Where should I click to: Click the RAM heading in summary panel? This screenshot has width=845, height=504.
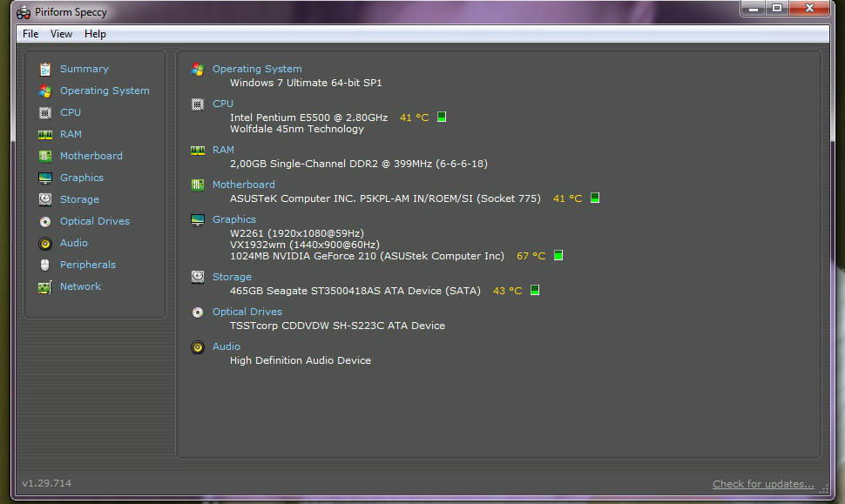click(x=223, y=150)
